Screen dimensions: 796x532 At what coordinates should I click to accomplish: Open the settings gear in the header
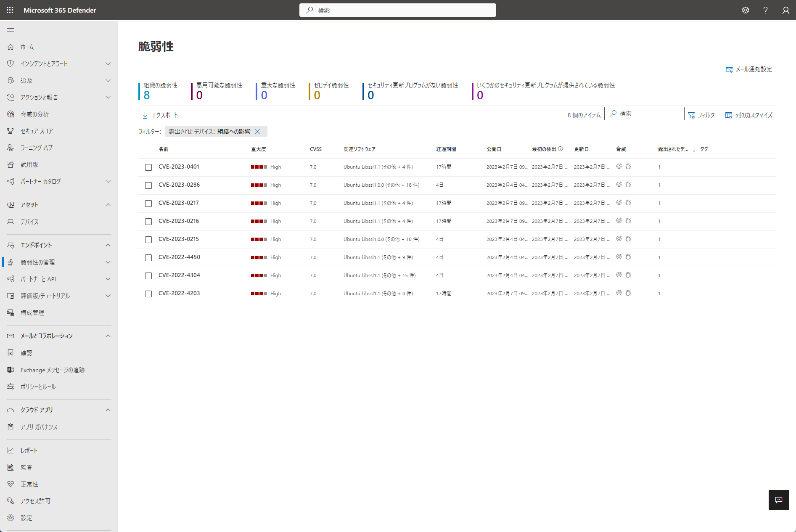point(746,10)
